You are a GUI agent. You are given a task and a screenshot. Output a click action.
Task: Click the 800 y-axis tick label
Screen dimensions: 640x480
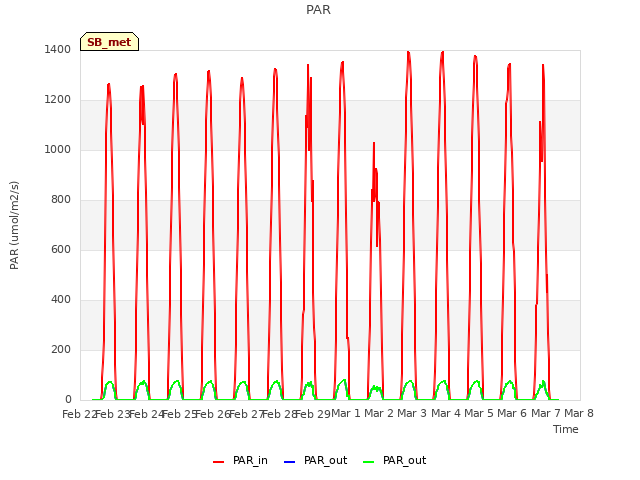click(x=61, y=200)
